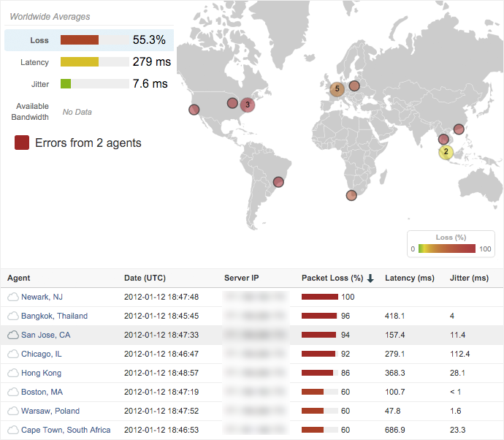Screen dimensions: 504x440
Task: Click the Date (UTC) column header
Action: coord(145,278)
